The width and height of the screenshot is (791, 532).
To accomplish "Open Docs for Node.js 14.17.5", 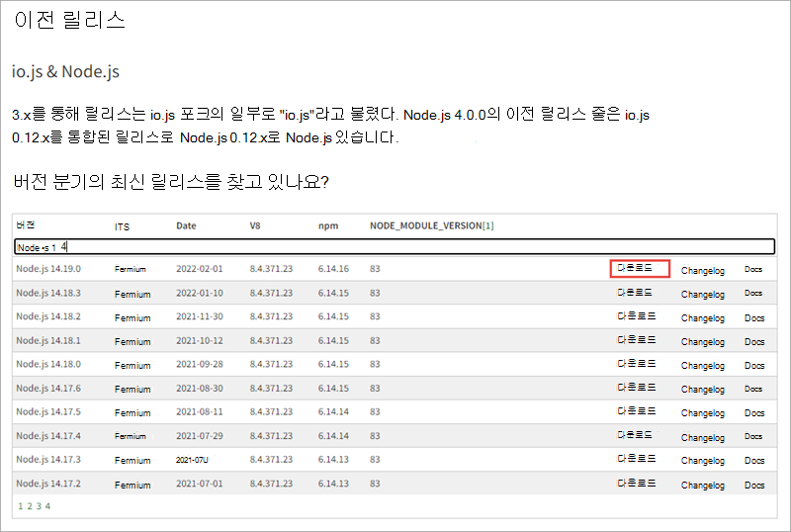I will 754,413.
